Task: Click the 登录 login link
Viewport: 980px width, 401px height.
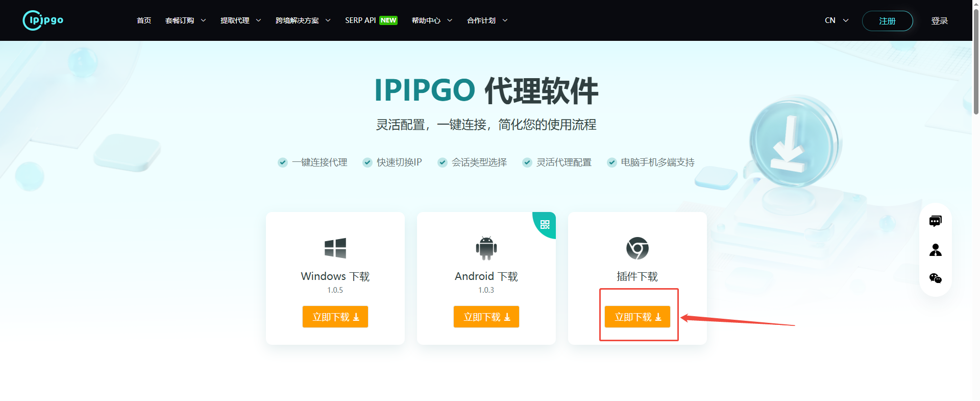Action: click(939, 21)
